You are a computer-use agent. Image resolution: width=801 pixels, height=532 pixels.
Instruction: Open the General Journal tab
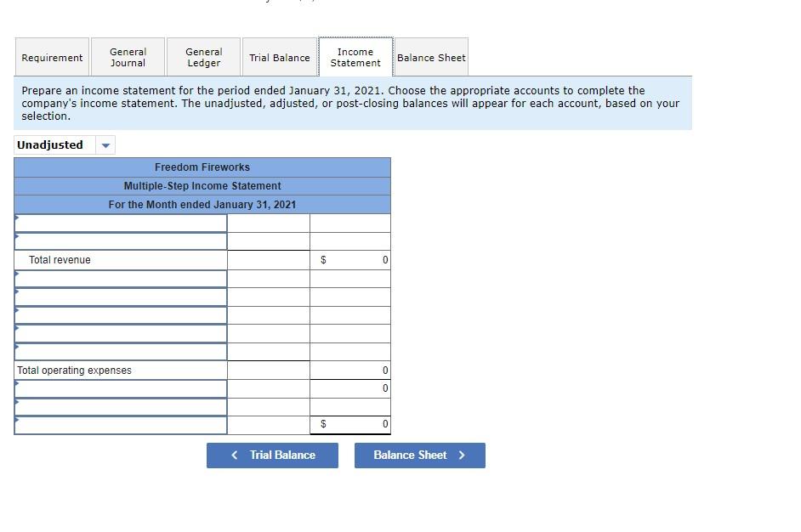[x=128, y=57]
